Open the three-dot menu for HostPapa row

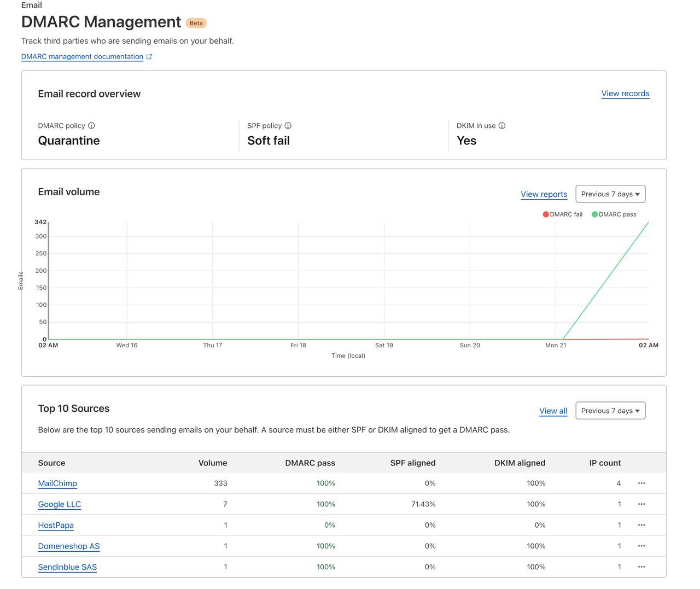pyautogui.click(x=641, y=525)
